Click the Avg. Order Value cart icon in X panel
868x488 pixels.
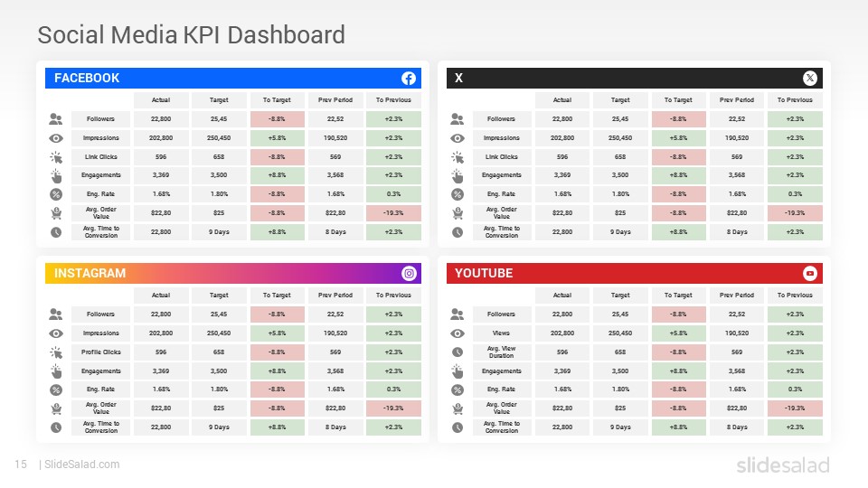point(458,213)
